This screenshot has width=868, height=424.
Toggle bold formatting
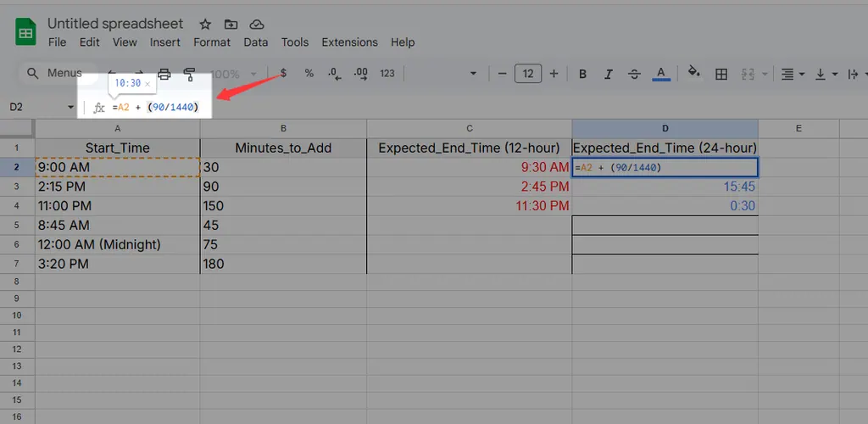pos(583,74)
